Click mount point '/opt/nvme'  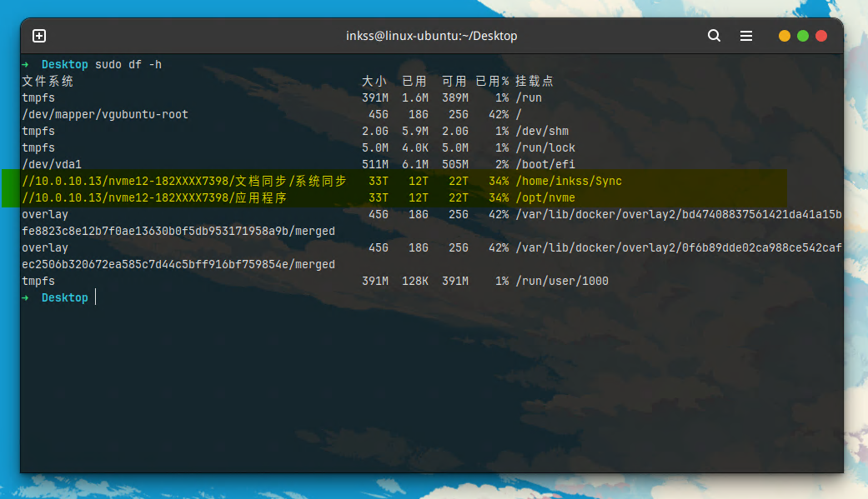545,197
